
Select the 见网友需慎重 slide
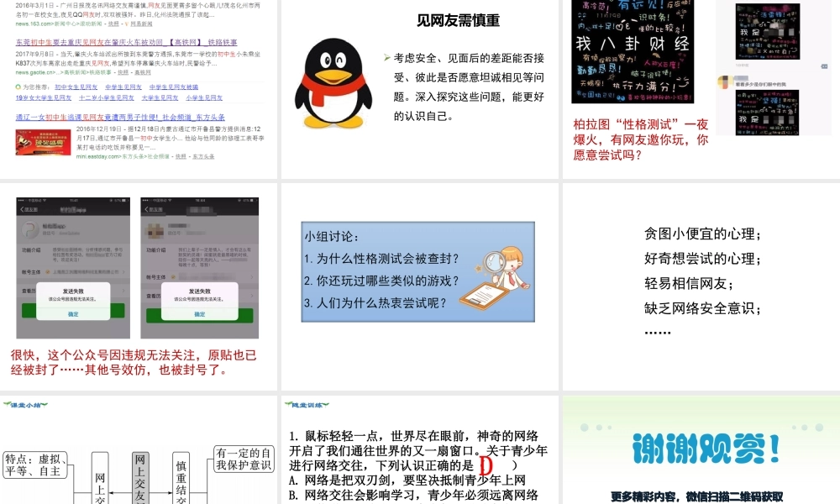420,88
